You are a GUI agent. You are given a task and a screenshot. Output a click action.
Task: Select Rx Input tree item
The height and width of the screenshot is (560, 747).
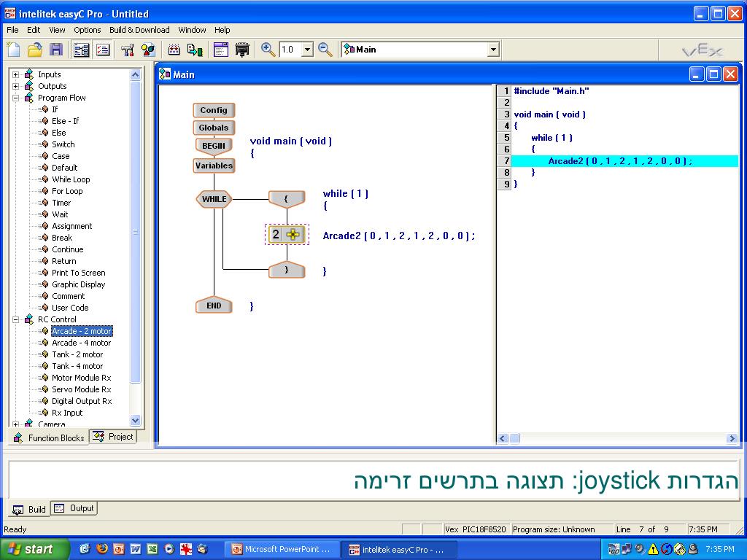(x=66, y=413)
